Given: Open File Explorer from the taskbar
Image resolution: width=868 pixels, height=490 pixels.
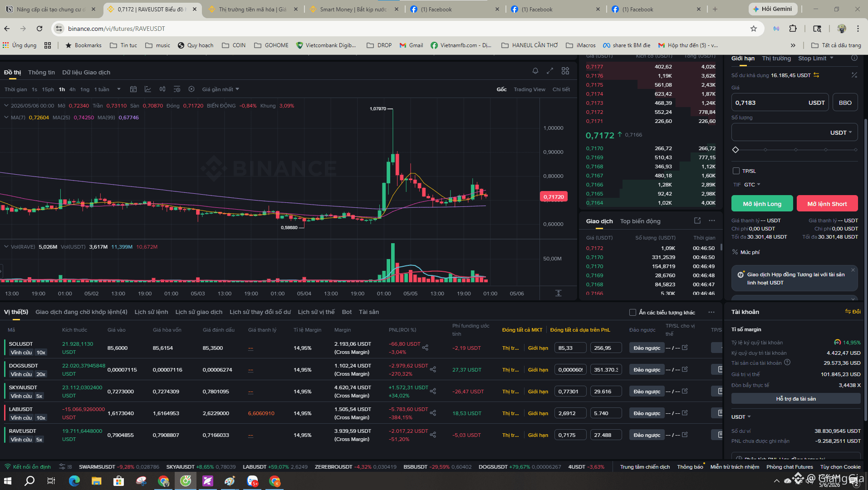Looking at the screenshot, I should [96, 481].
